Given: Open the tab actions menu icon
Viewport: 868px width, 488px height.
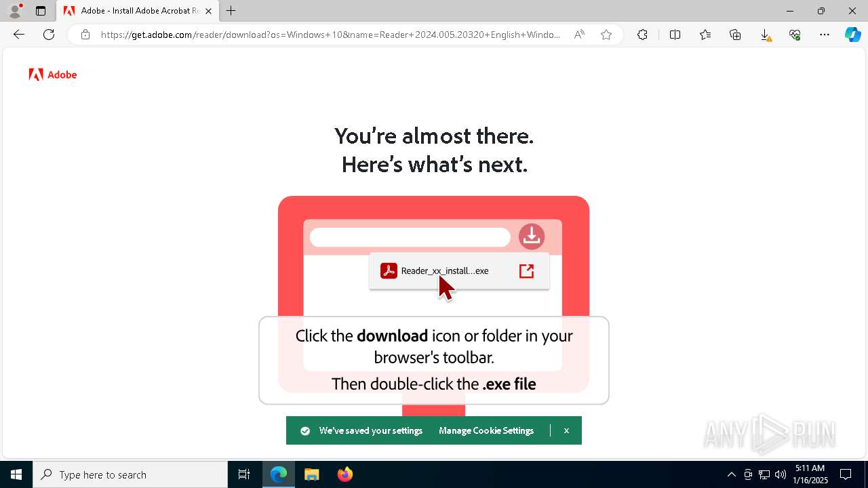Looking at the screenshot, I should tap(41, 11).
